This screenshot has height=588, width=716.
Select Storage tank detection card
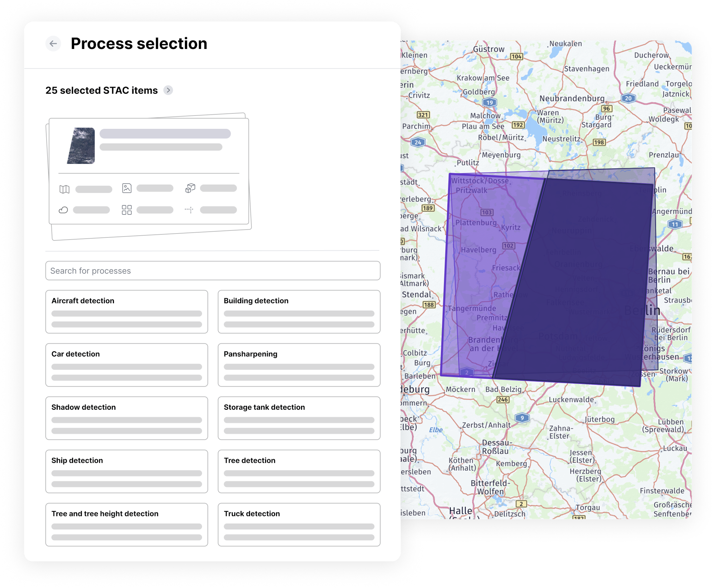point(299,418)
